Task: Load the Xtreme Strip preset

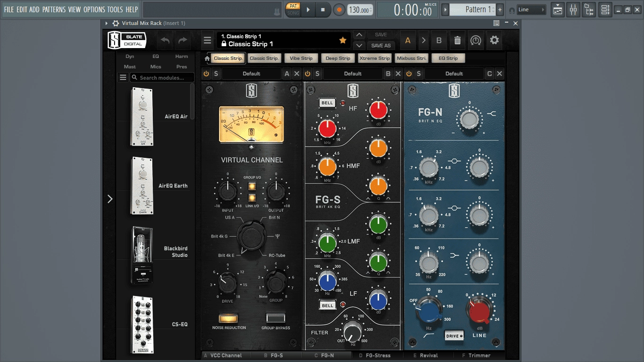Action: click(x=375, y=58)
